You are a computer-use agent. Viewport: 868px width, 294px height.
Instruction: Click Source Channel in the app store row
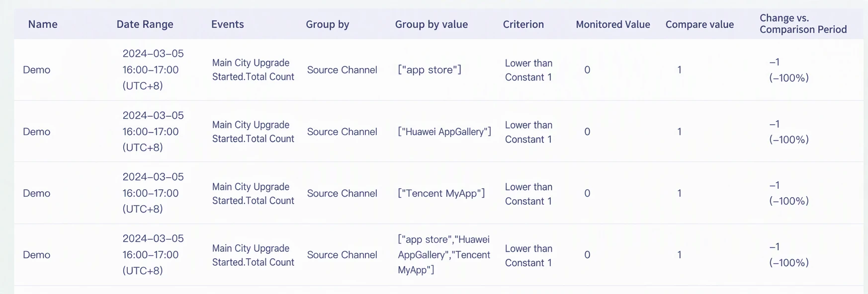(x=342, y=70)
